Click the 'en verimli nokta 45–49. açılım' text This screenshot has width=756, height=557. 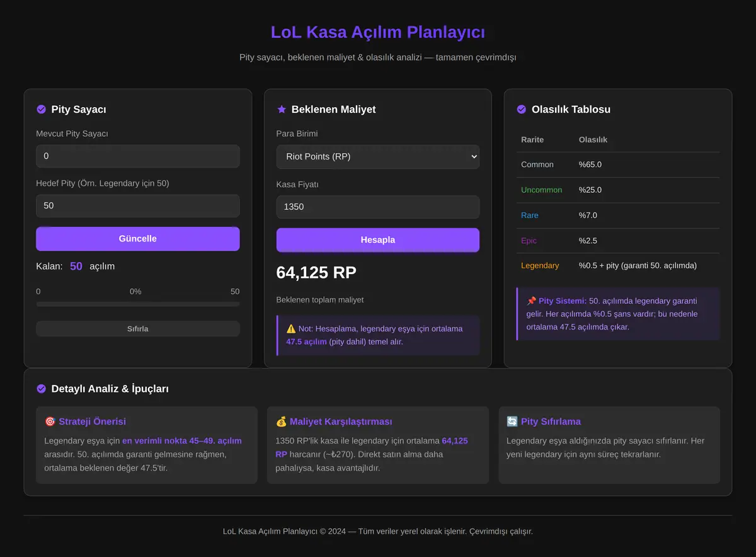coord(182,441)
